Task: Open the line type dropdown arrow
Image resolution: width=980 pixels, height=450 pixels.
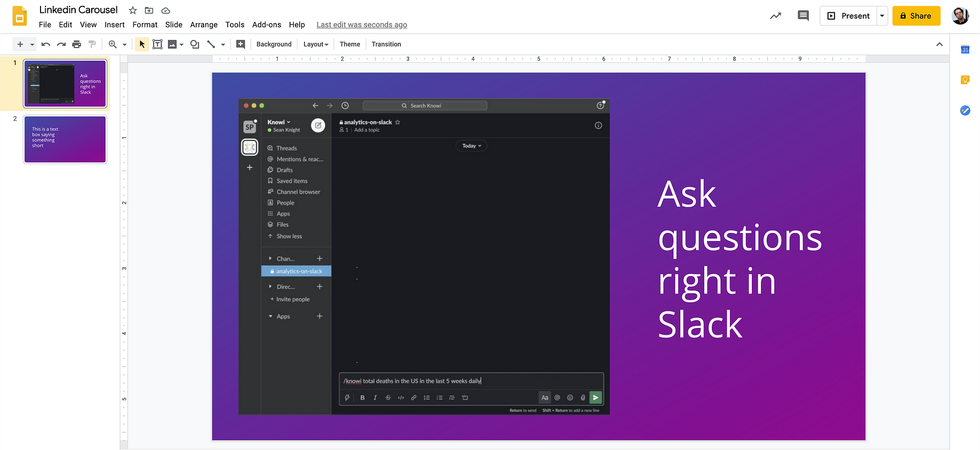Action: pyautogui.click(x=223, y=44)
